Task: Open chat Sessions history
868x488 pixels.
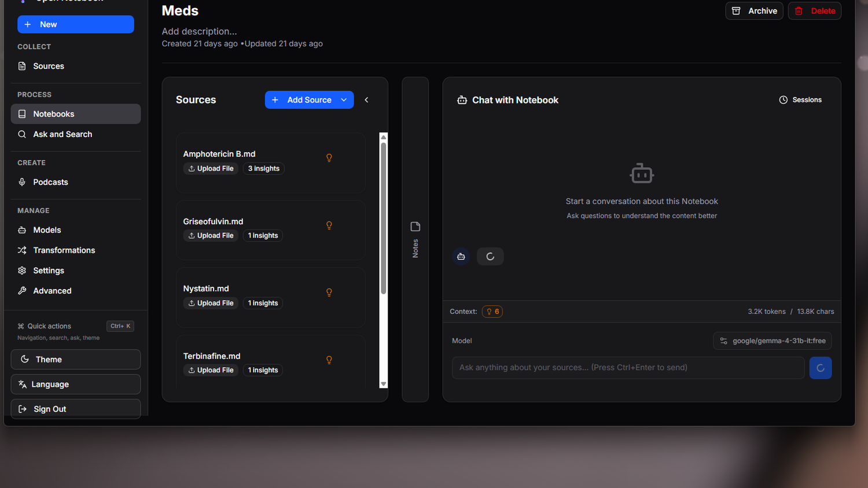Action: [801, 100]
